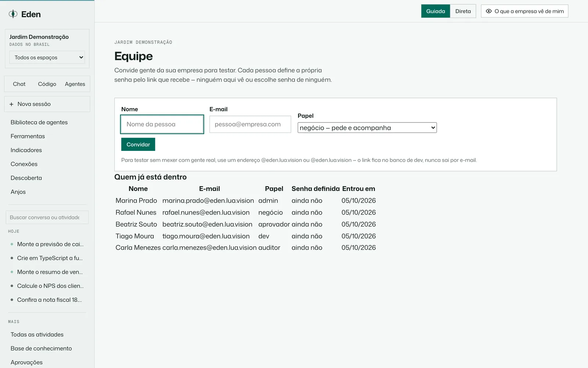Switch to Guiada mode
Viewport: 588px width, 368px height.
[x=435, y=11]
